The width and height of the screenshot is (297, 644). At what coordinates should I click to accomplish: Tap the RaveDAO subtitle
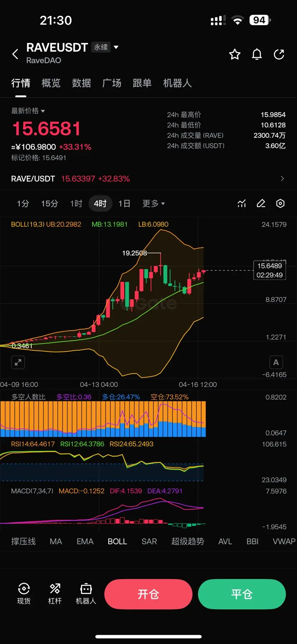(44, 60)
